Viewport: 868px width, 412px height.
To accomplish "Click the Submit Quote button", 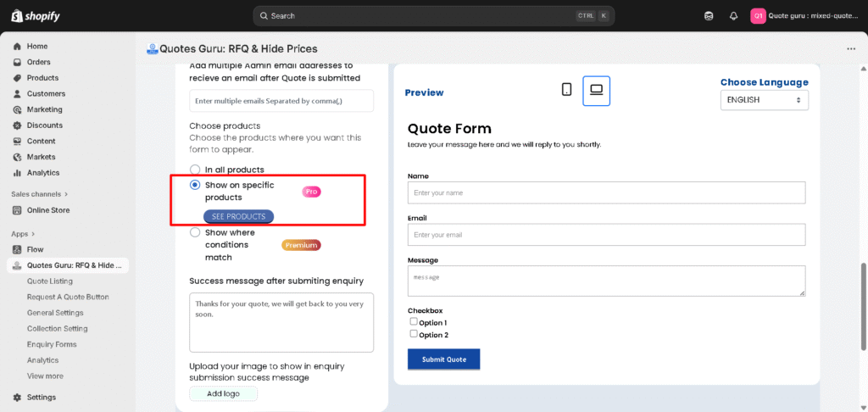I will point(443,359).
